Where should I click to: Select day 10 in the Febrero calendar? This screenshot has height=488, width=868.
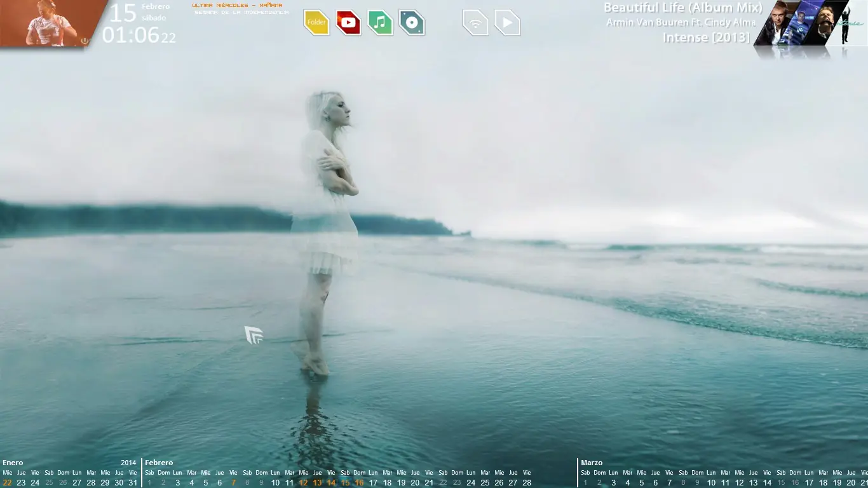coord(275,483)
